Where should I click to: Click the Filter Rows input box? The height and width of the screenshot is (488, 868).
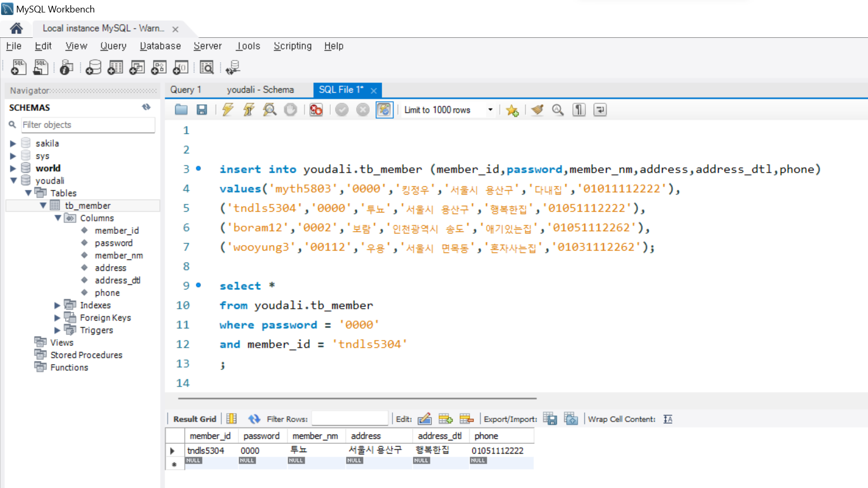tap(350, 419)
